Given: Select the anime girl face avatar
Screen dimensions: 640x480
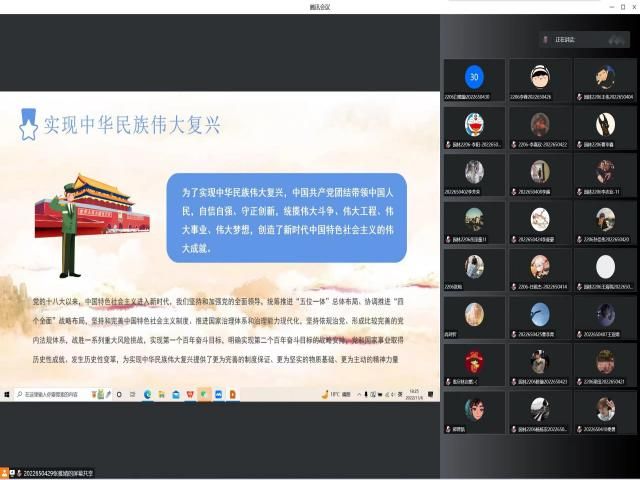Looking at the screenshot, I should tap(474, 409).
